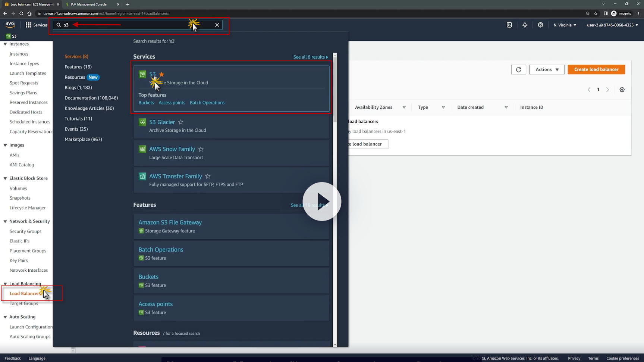Open the Actions dropdown
644x362 pixels.
pyautogui.click(x=547, y=69)
